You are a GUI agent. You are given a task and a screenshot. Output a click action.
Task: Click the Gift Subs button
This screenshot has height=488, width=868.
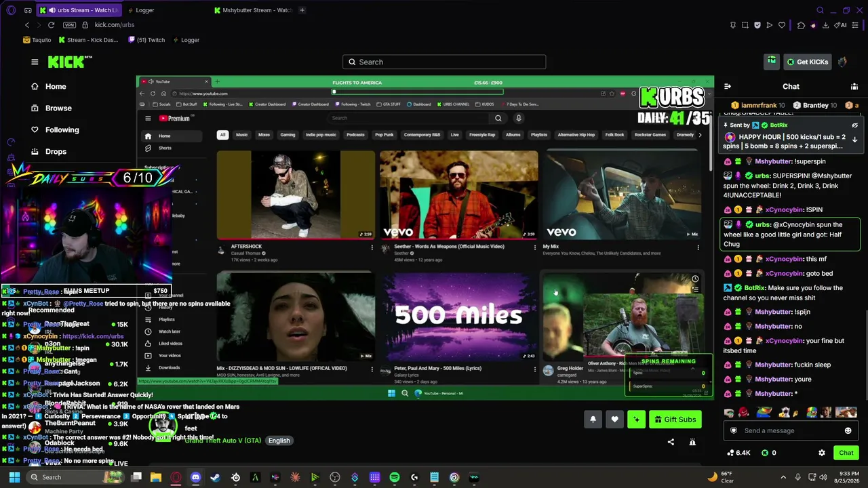click(x=675, y=420)
